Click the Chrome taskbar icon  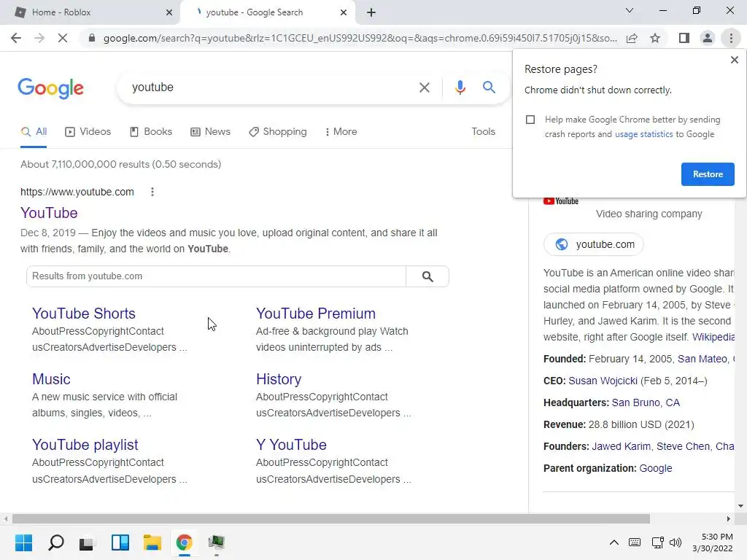[184, 542]
